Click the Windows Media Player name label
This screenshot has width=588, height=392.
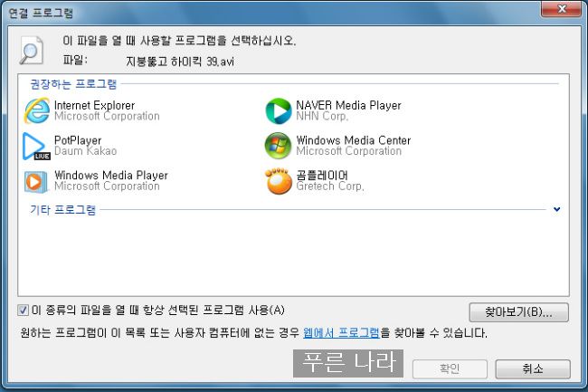pyautogui.click(x=111, y=176)
